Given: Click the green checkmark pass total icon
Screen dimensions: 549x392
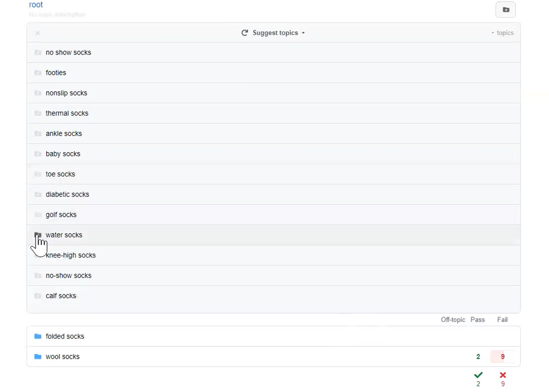Looking at the screenshot, I should pos(478,375).
